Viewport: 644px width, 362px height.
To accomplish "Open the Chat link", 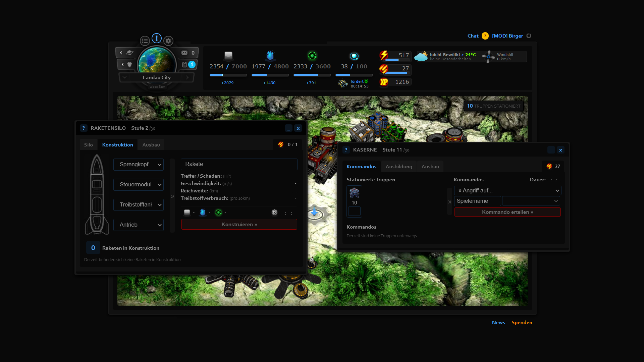I will pos(473,36).
